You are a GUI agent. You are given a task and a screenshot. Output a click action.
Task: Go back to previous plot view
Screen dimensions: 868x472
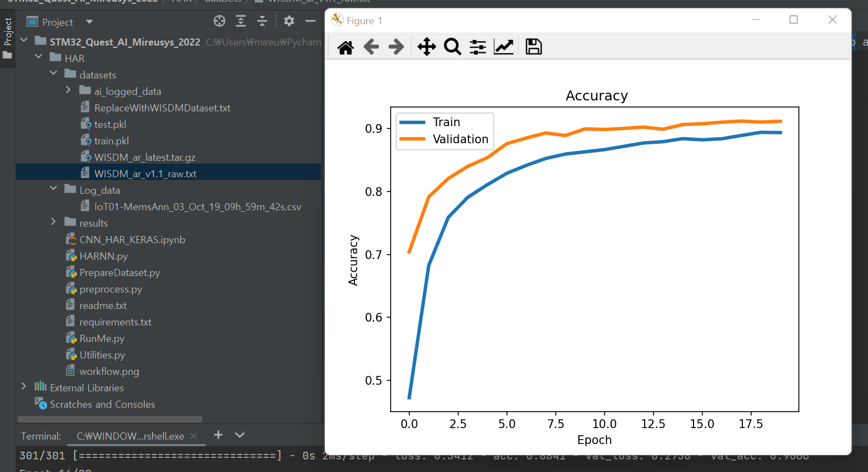pyautogui.click(x=371, y=47)
